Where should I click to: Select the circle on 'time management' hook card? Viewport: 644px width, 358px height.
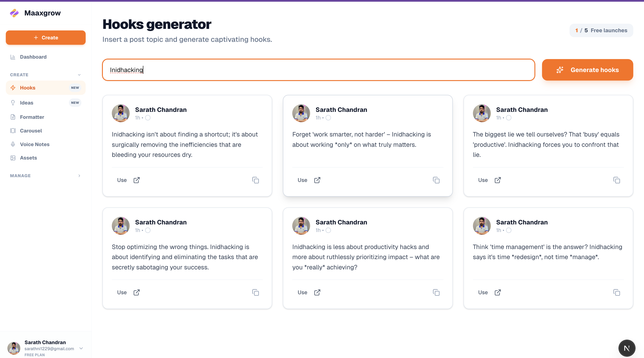coord(509,230)
